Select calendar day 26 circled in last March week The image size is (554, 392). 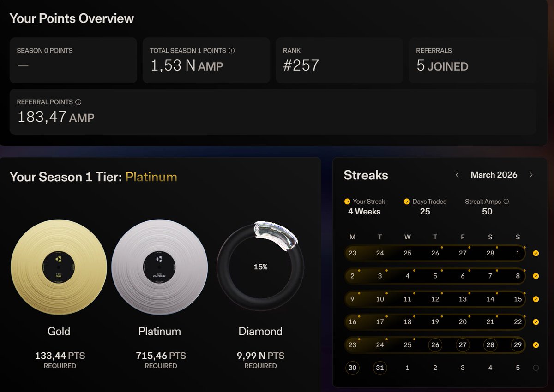[435, 345]
